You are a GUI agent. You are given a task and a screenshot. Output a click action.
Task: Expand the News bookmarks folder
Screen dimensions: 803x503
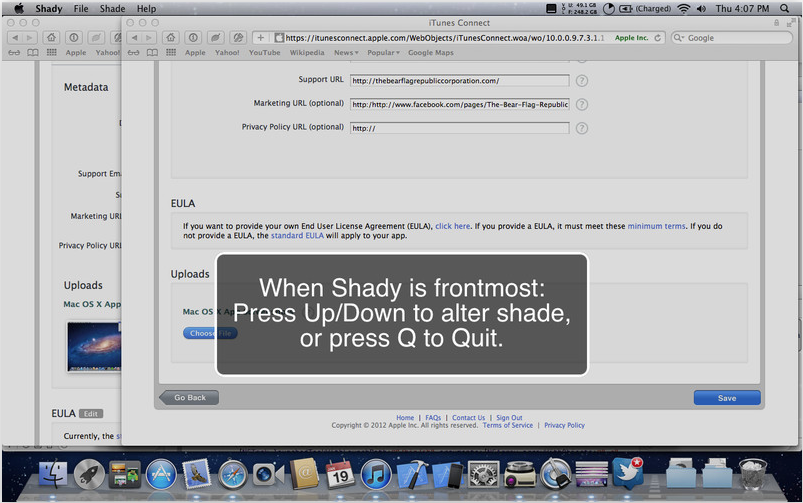(x=346, y=53)
